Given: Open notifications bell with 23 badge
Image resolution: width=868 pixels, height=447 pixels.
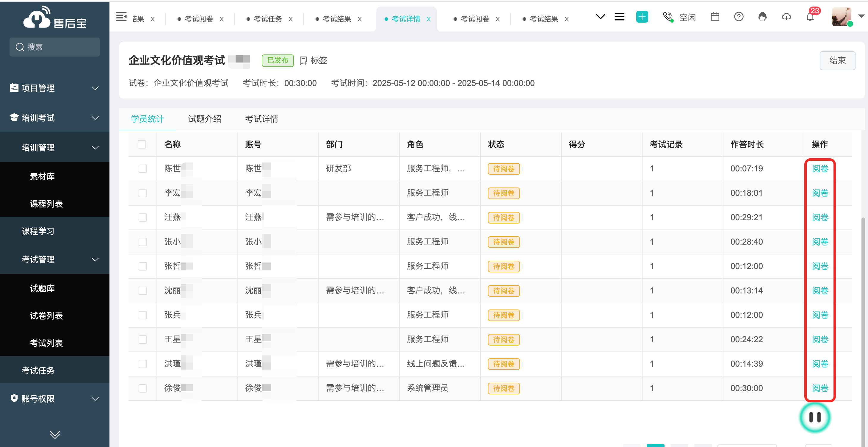Looking at the screenshot, I should tap(810, 17).
